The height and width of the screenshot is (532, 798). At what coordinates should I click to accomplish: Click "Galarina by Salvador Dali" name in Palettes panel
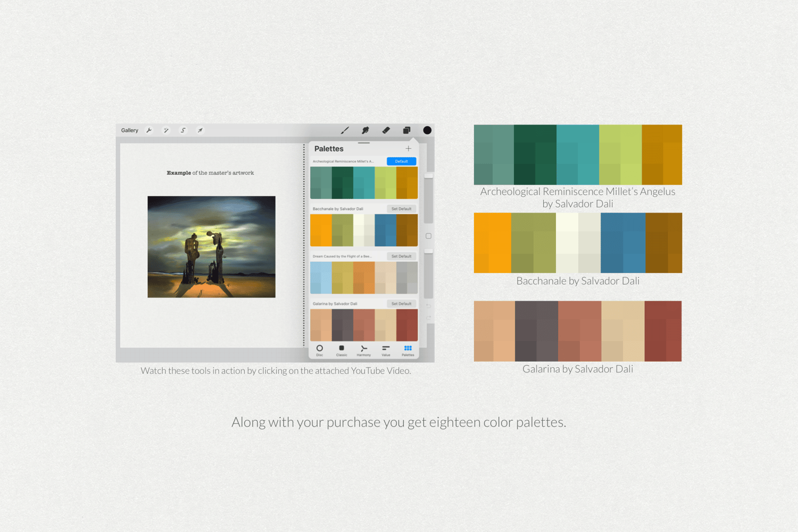[x=335, y=304]
